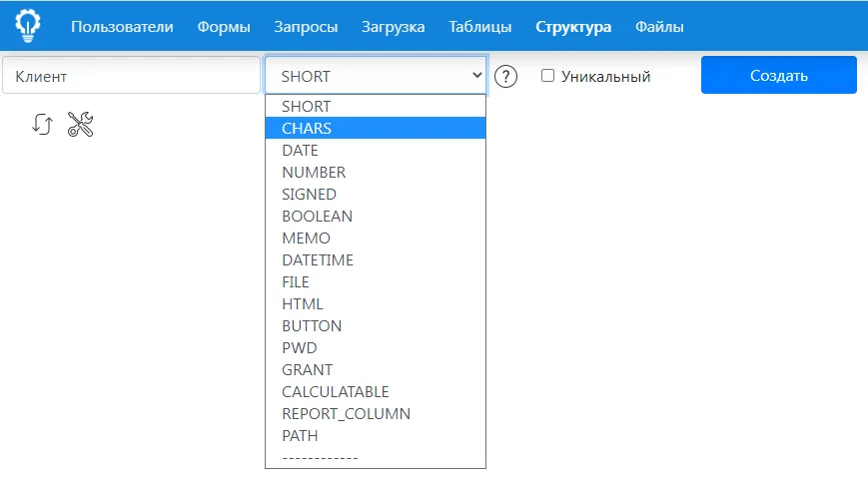This screenshot has height=484, width=868.
Task: Select the dashed separator option
Action: [376, 457]
